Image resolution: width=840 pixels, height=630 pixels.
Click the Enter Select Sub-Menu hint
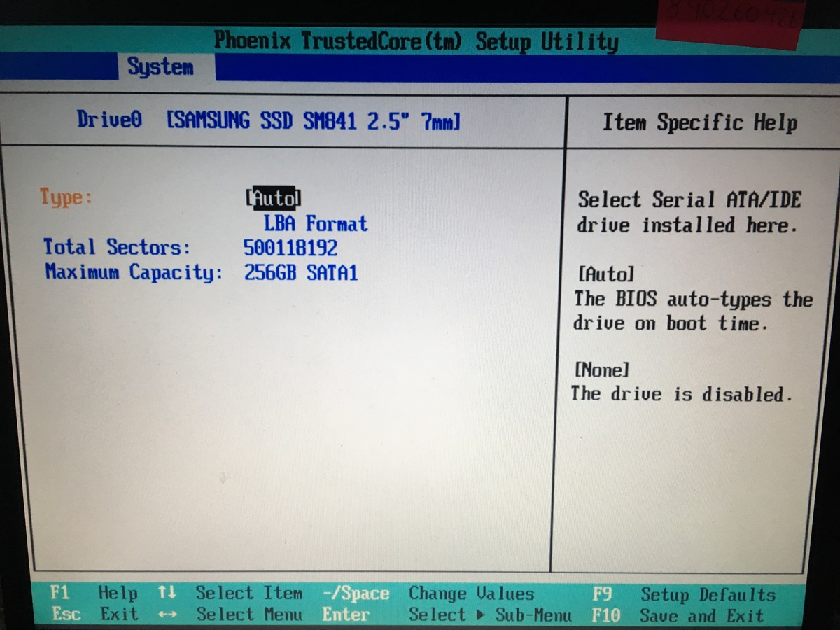point(447,615)
